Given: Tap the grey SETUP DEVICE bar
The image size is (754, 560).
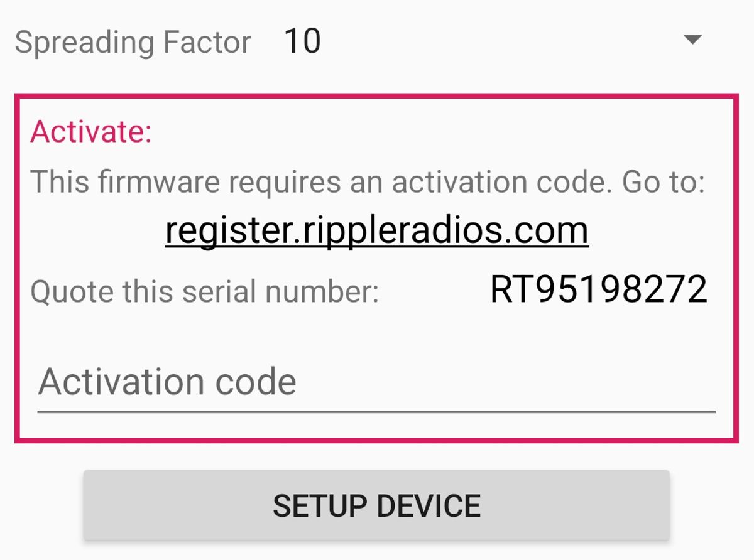Looking at the screenshot, I should [376, 505].
